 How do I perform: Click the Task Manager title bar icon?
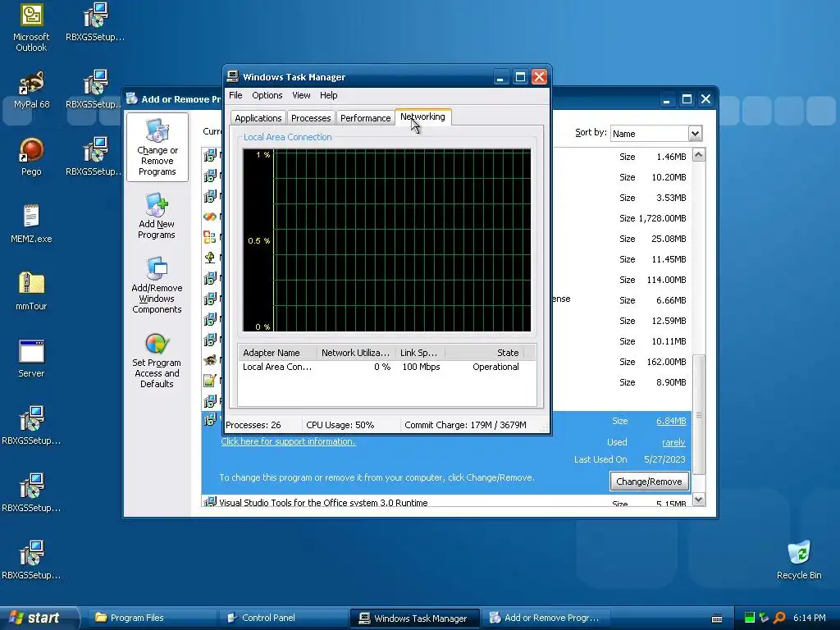pyautogui.click(x=232, y=76)
